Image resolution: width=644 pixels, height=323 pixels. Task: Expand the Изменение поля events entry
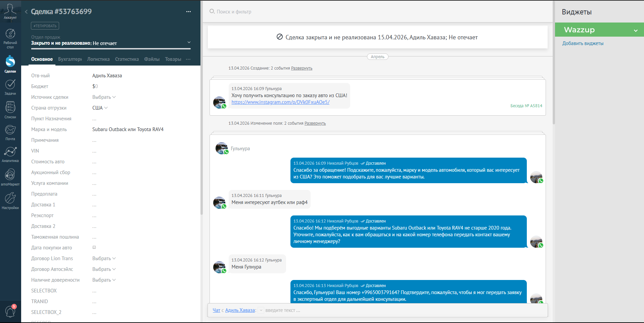pyautogui.click(x=315, y=123)
